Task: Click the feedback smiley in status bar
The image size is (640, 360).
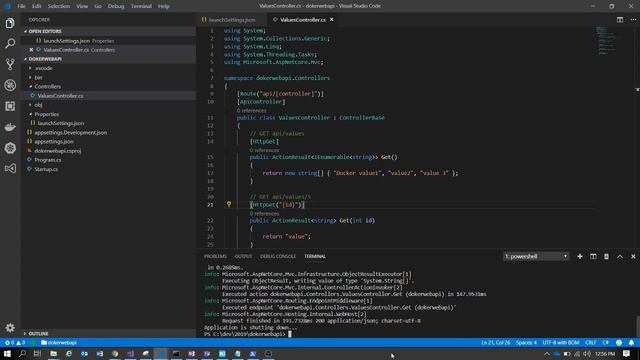Action: click(x=619, y=342)
